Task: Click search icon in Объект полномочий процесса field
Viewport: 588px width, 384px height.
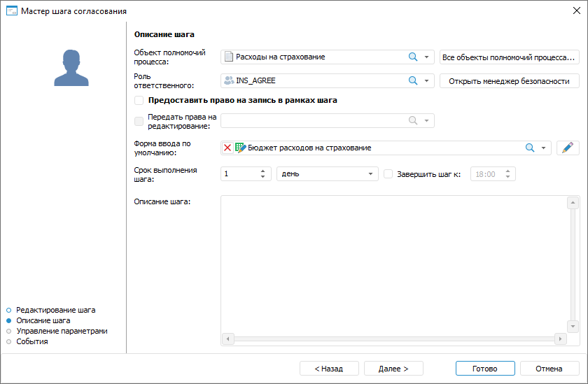Action: pyautogui.click(x=413, y=57)
